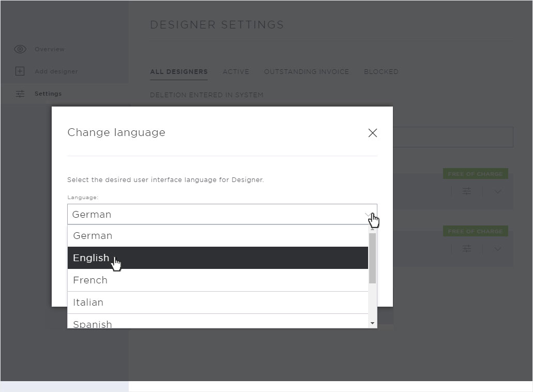The width and height of the screenshot is (533, 392).
Task: Go to the Overview sidebar item
Action: [x=49, y=49]
